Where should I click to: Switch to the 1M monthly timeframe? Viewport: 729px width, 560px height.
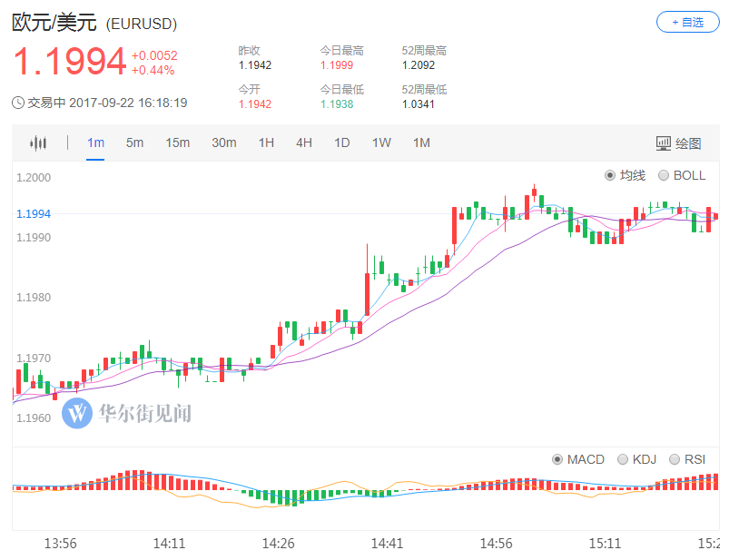[x=420, y=142]
